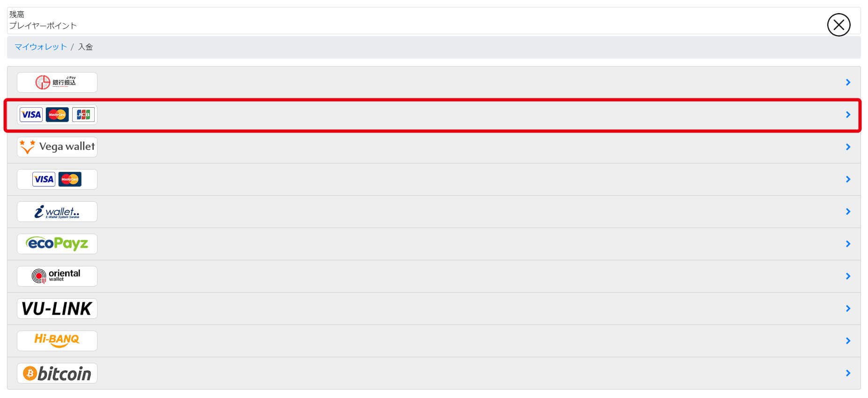Click the 入金 breadcrumb text
This screenshot has width=868, height=398.
click(x=85, y=47)
